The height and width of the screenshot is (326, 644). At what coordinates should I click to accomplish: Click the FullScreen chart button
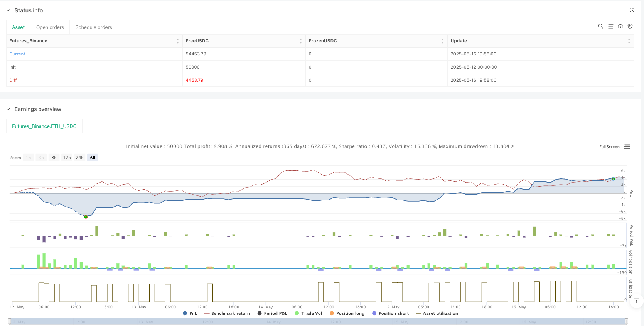(x=609, y=147)
